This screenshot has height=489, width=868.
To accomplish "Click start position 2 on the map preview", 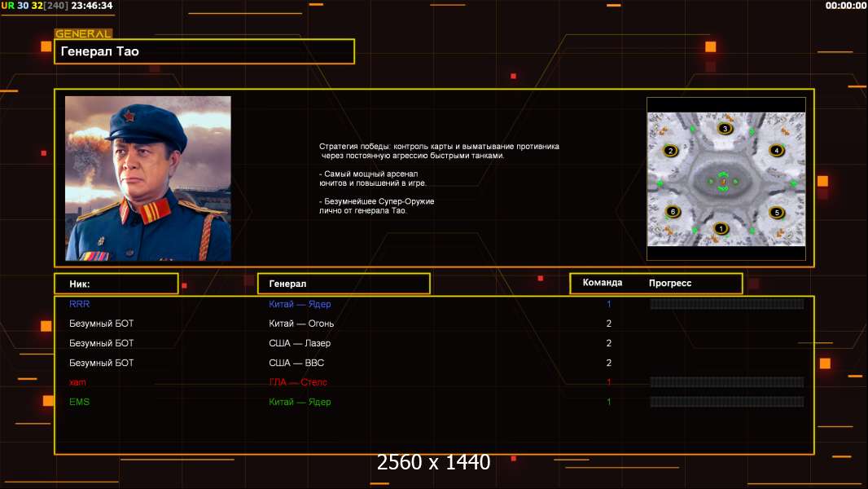I will 670,151.
